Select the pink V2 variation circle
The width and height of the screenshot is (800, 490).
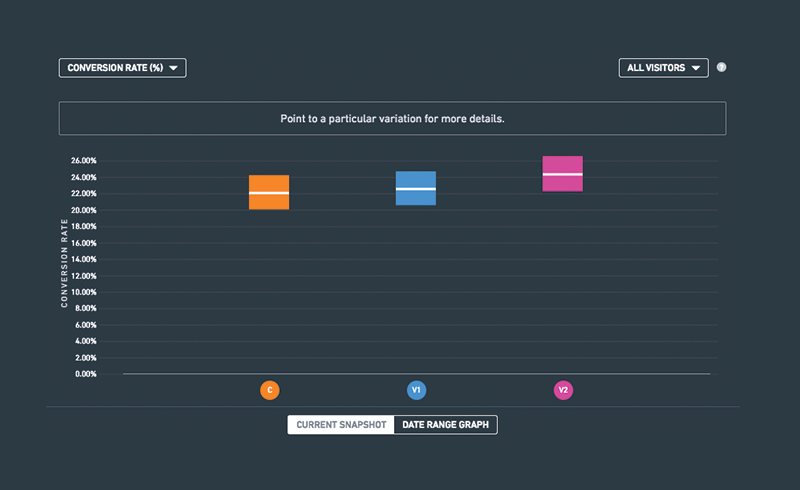563,390
